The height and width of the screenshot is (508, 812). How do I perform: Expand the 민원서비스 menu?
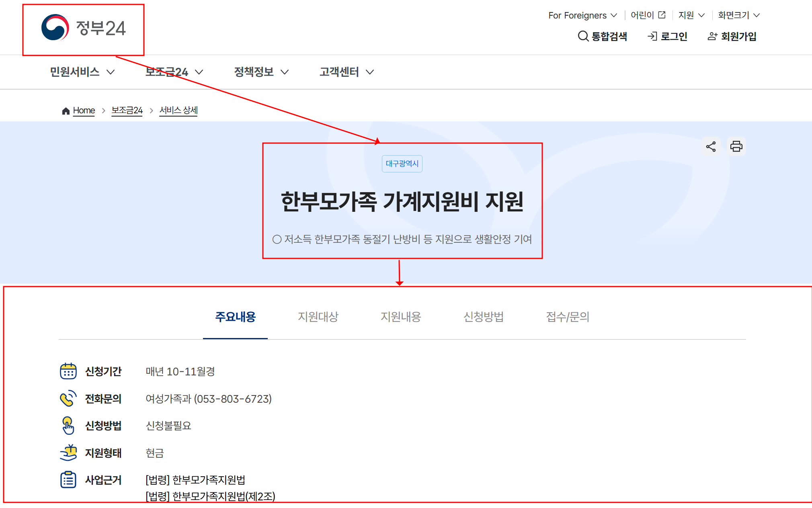[82, 72]
